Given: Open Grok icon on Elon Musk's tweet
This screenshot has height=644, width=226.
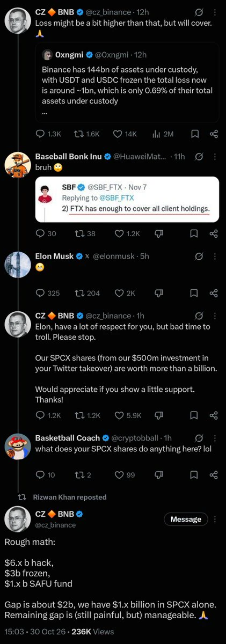Looking at the screenshot, I should [x=199, y=256].
